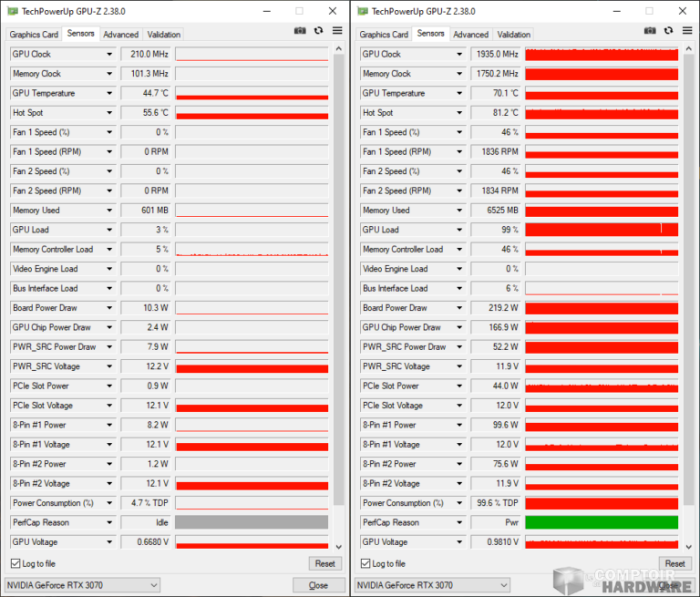The image size is (700, 597).
Task: Open the hamburger menu in the right window
Action: 686,30
